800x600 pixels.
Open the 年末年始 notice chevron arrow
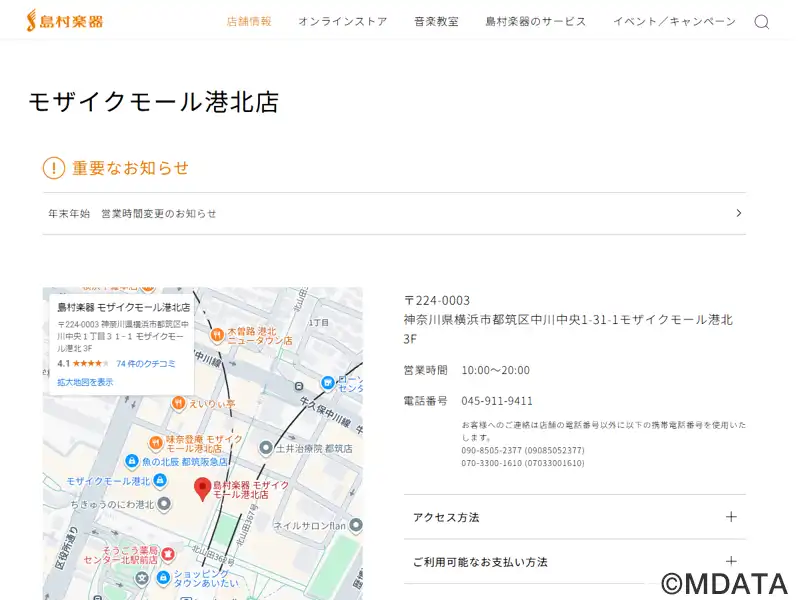(738, 213)
